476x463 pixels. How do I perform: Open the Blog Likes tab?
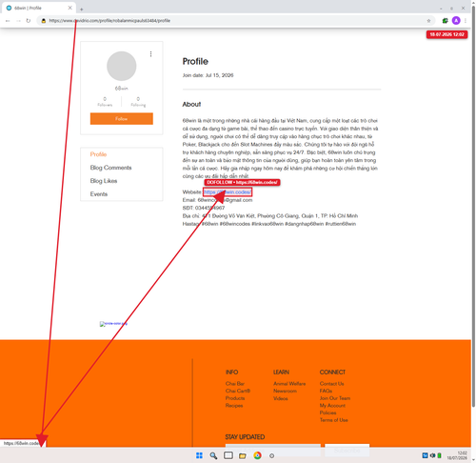[x=104, y=181]
